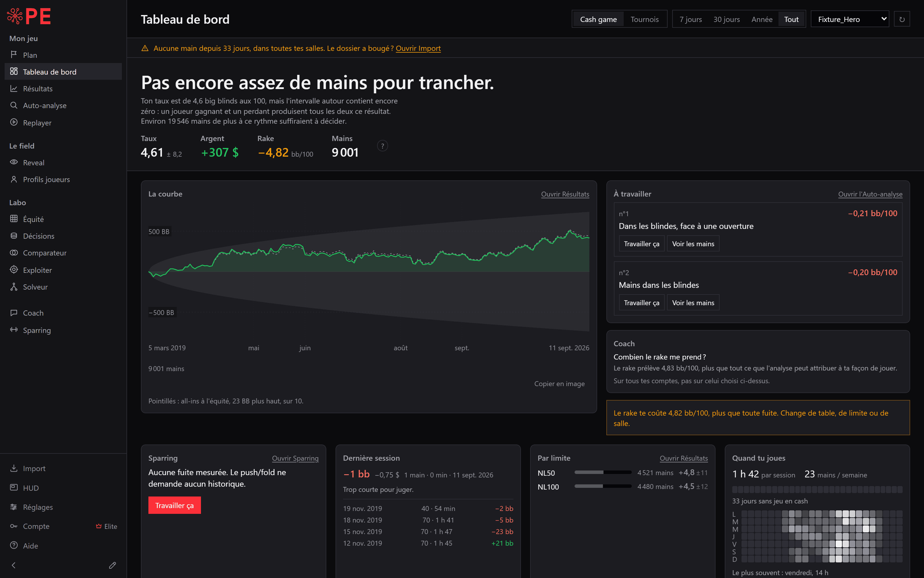Open Plan via its flag icon

(14, 55)
